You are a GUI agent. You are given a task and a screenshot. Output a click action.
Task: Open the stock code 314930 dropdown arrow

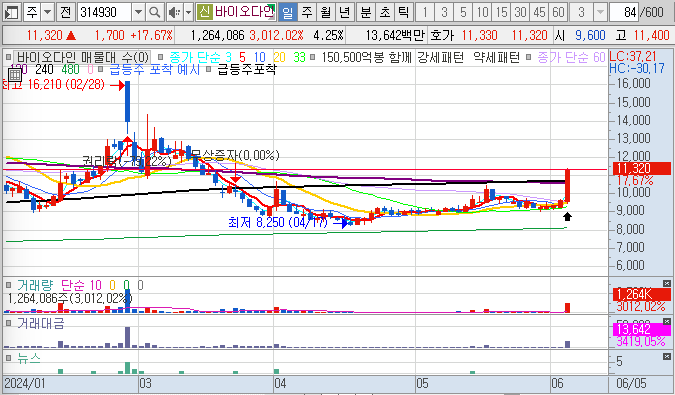[138, 12]
